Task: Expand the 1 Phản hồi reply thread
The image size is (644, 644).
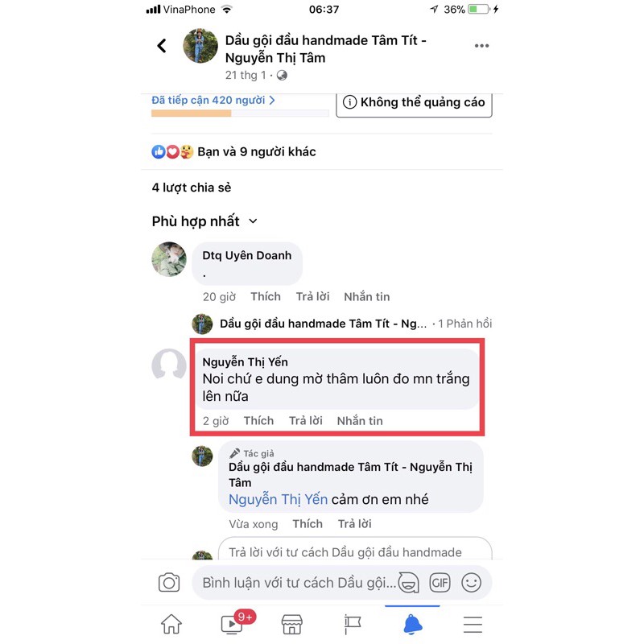Action: tap(464, 324)
